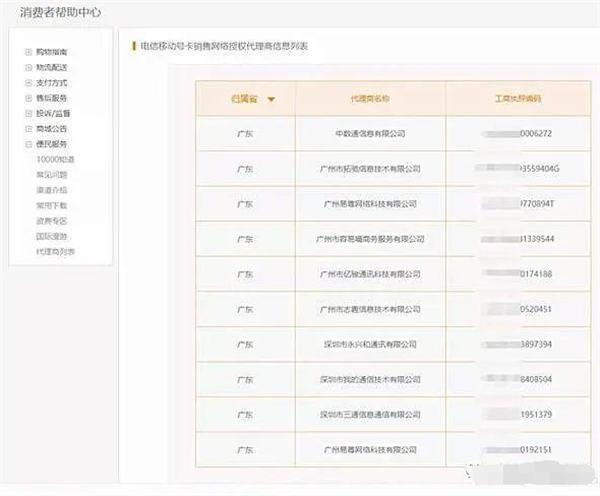This screenshot has height=496, width=600.
Task: Open the 政策专区 sub-item
Action: pos(52,221)
